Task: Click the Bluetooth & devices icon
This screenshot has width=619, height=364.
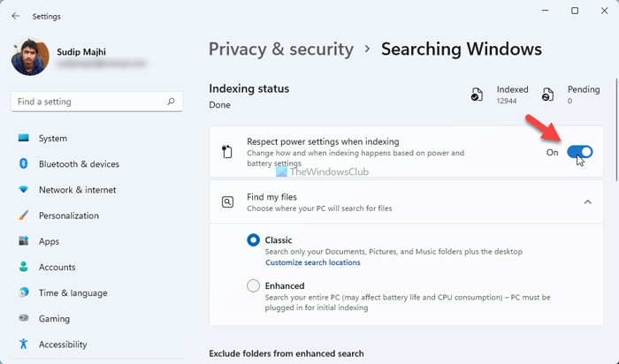Action: [23, 164]
